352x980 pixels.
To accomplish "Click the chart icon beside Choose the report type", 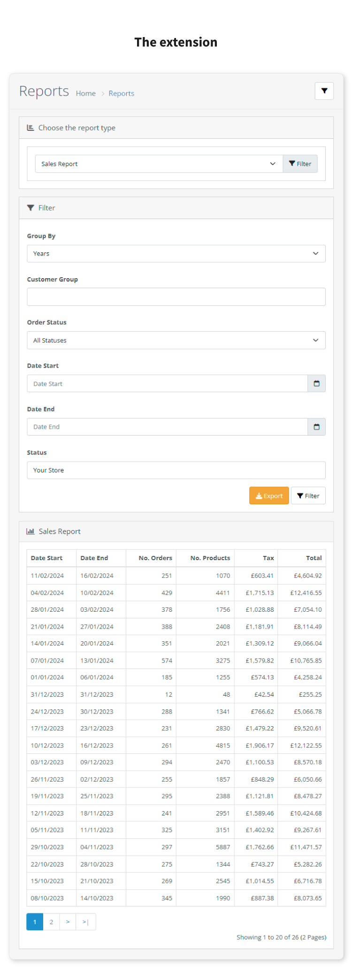I will click(x=31, y=128).
